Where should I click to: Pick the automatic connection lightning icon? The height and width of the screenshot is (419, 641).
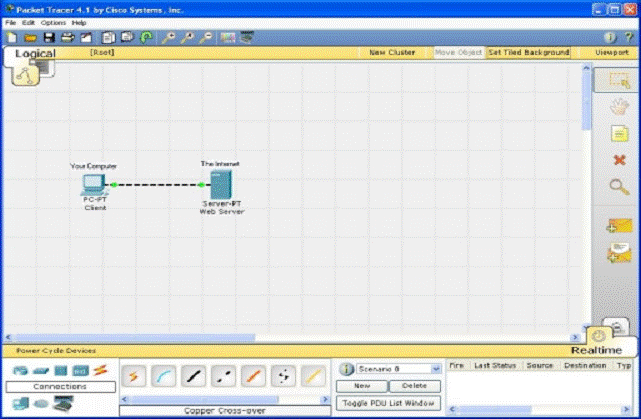coord(135,376)
